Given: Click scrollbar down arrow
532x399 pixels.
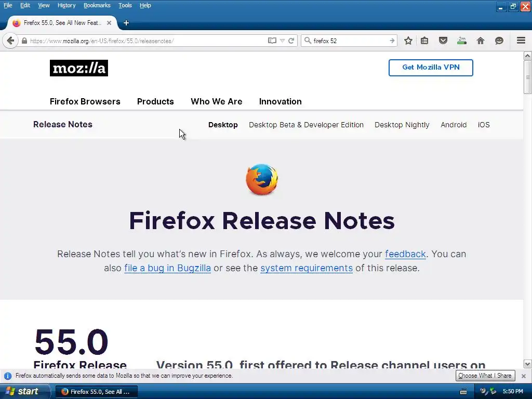Looking at the screenshot, I should pos(528,364).
